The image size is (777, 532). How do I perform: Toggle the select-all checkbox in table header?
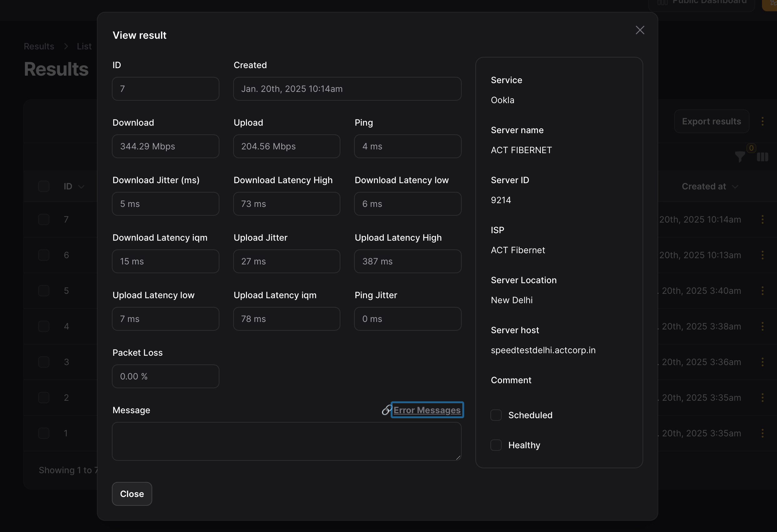coord(44,186)
